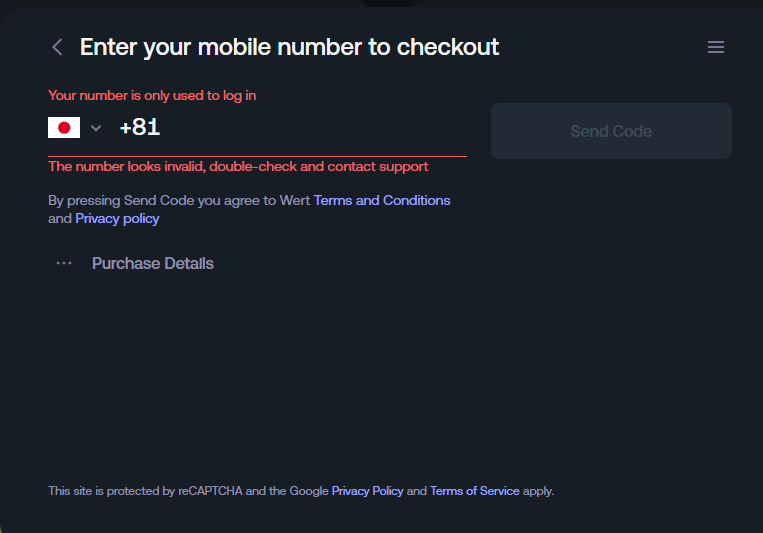Click the red underline of phone field
Screen dimensions: 763x533
[257, 156]
